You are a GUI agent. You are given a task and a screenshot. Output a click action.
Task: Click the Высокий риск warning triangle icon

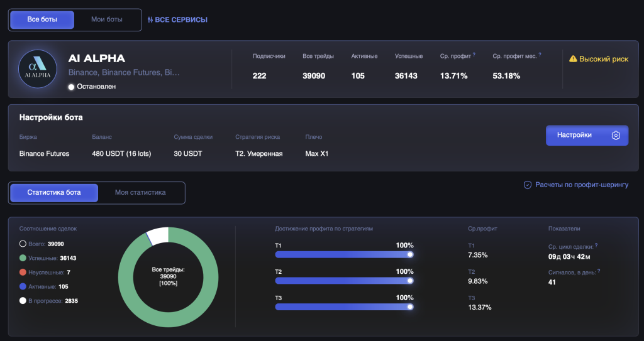[x=573, y=59]
